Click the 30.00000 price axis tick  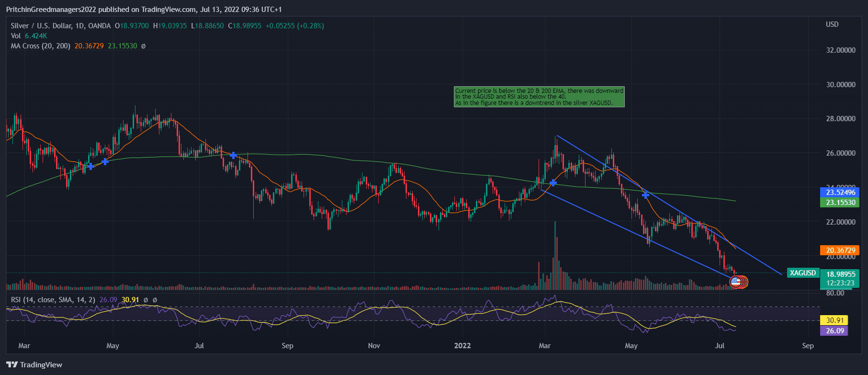(841, 85)
